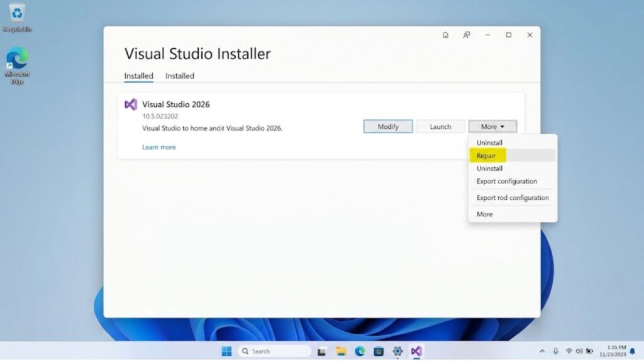Image resolution: width=644 pixels, height=362 pixels.
Task: Open Microsoft Store from the taskbar
Action: [x=379, y=351]
